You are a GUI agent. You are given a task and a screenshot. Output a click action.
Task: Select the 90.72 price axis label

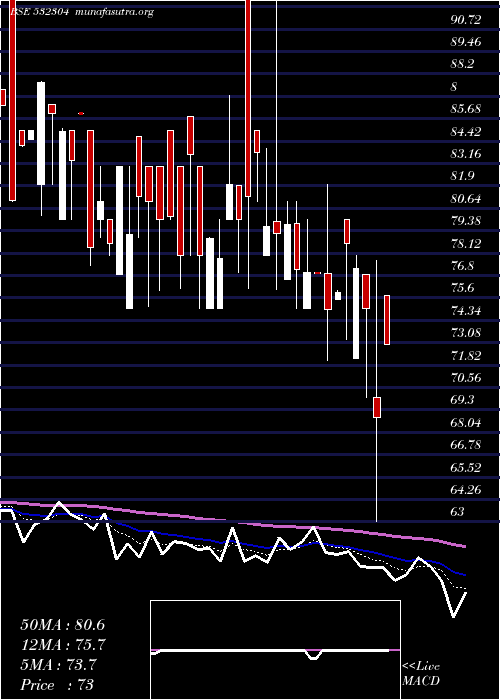(x=466, y=20)
